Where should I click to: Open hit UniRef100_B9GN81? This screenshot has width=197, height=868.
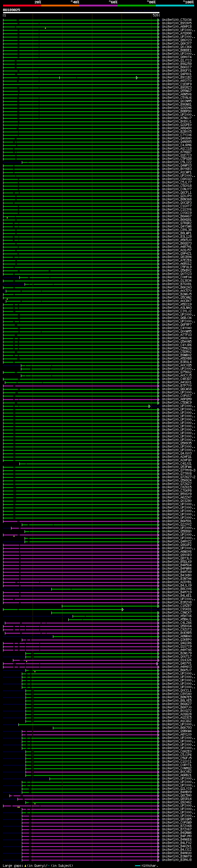click(x=177, y=104)
